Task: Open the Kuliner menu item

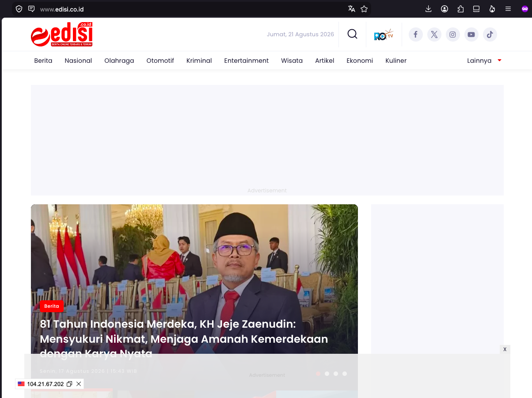Action: pyautogui.click(x=396, y=61)
